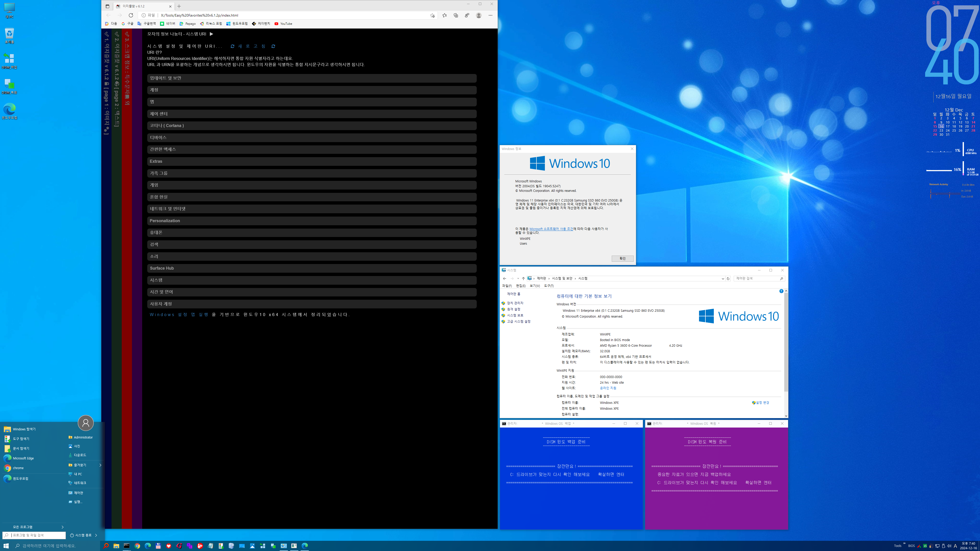Expand the 업데이트 및 보안 section
Viewport: 980px width, 551px height.
pos(312,78)
